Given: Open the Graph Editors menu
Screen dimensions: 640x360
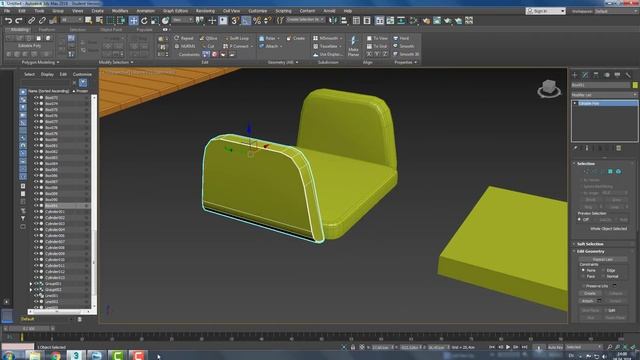Looking at the screenshot, I should tap(176, 11).
